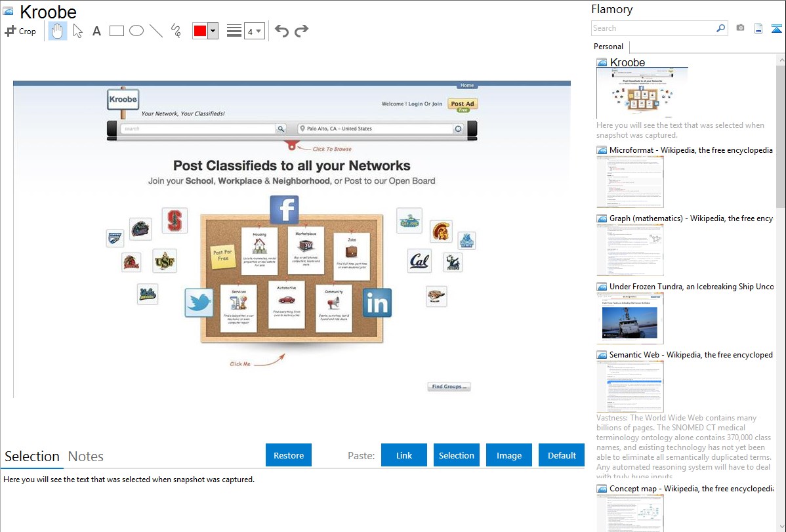Screen dimensions: 786x532
Task: Click the Facebook icon on board
Action: tap(284, 210)
